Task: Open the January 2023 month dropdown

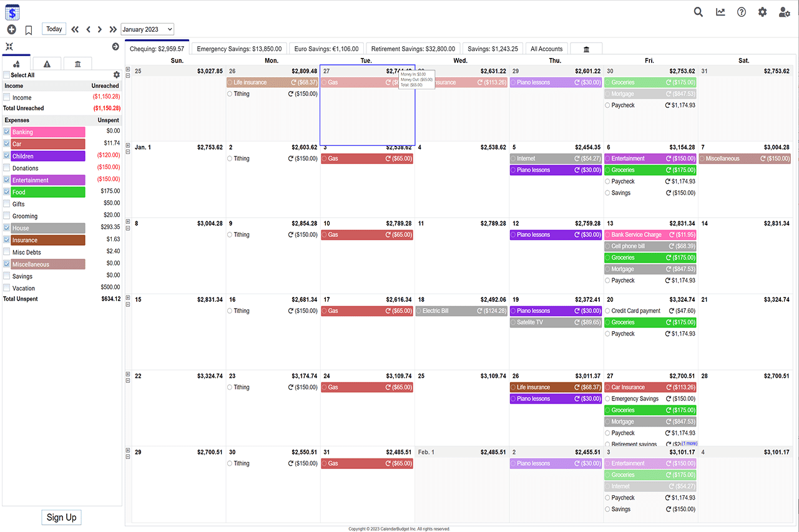Action: [147, 29]
